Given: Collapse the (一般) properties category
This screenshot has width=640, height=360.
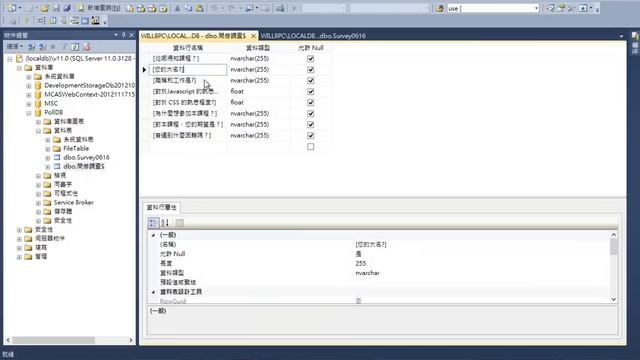Looking at the screenshot, I should click(153, 235).
